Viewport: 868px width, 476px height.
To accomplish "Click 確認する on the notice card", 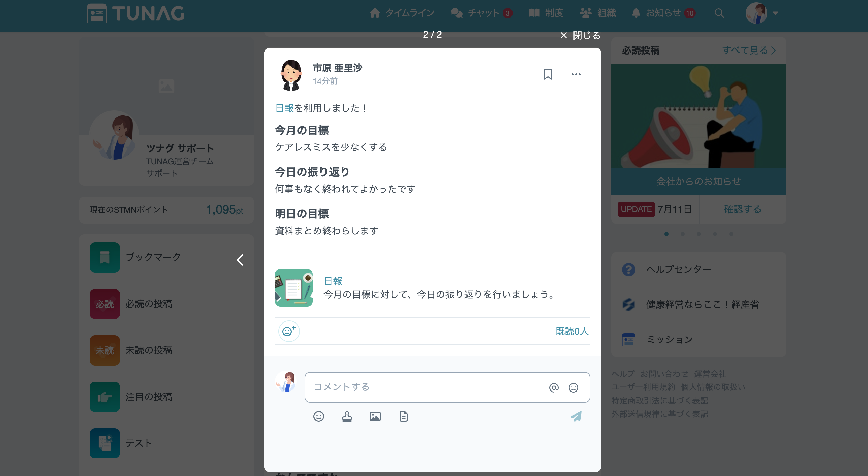I will coord(743,209).
